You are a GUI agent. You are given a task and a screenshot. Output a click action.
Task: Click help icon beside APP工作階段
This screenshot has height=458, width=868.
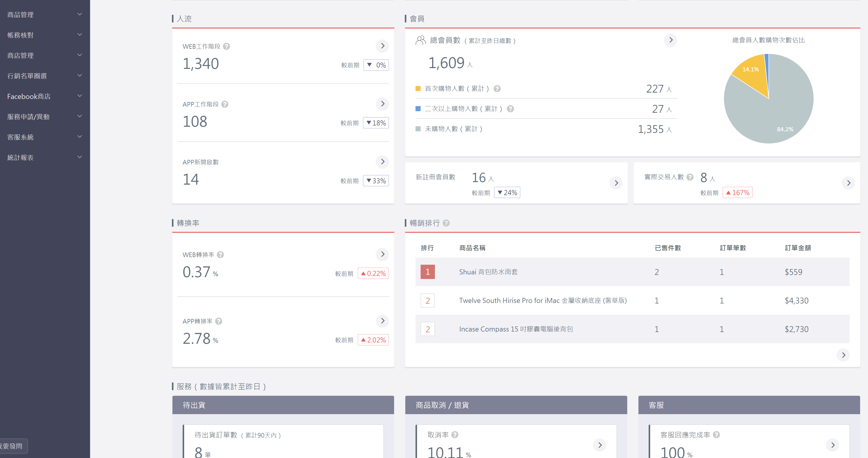pyautogui.click(x=225, y=104)
